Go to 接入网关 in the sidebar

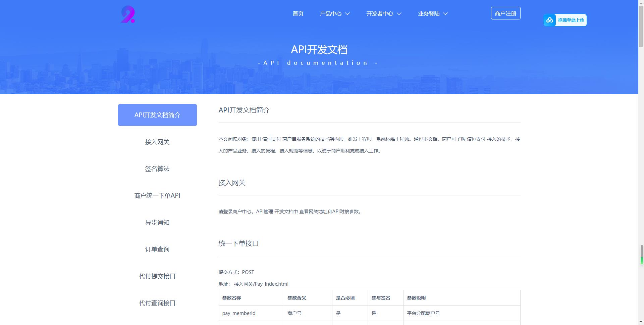(x=157, y=142)
